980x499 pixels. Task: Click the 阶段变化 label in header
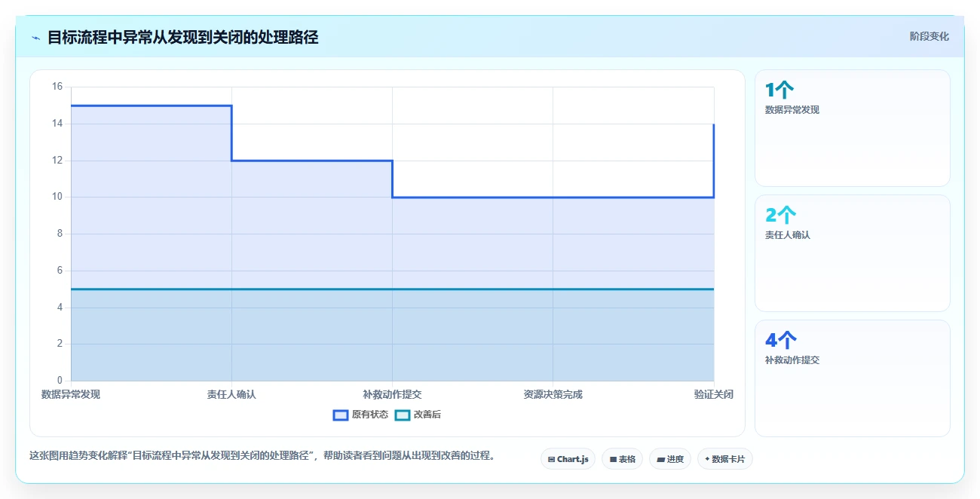(929, 36)
